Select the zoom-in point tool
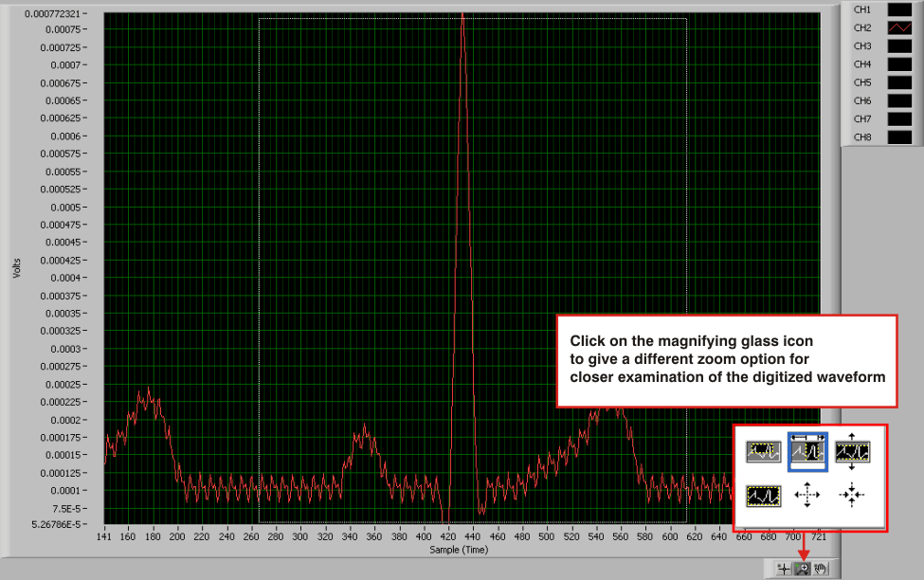Image resolution: width=924 pixels, height=580 pixels. pyautogui.click(x=806, y=495)
